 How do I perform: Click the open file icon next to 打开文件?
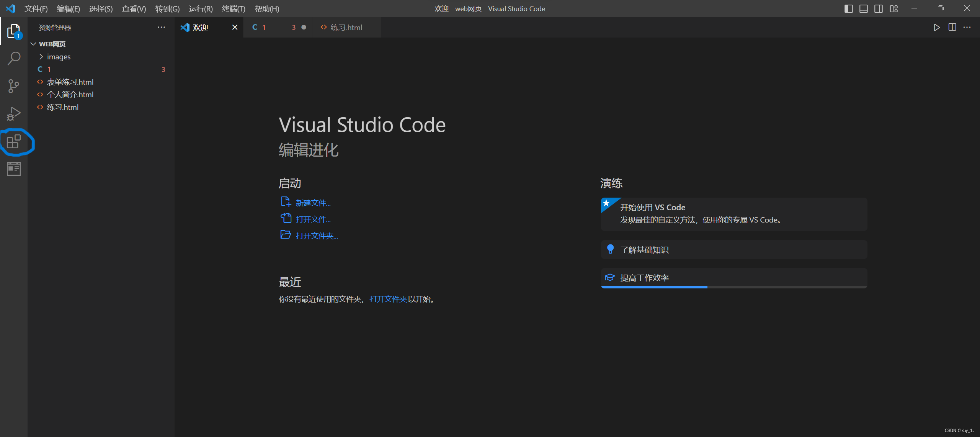(x=286, y=218)
